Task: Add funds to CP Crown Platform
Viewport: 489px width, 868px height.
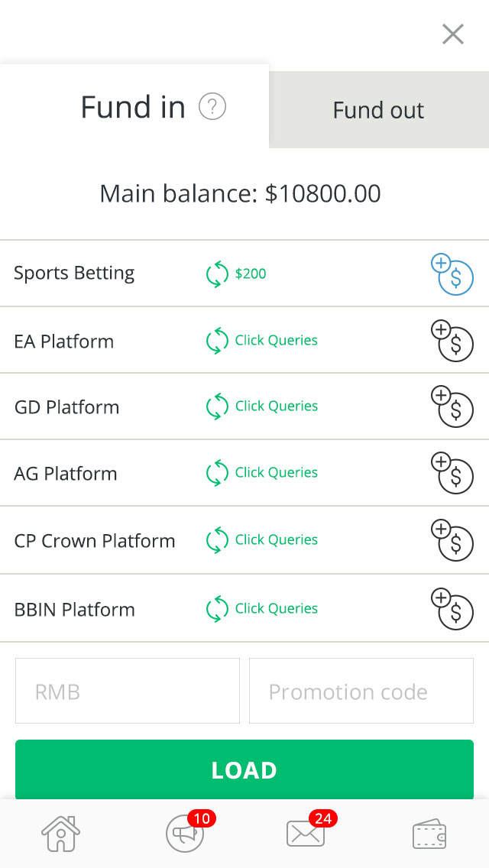Action: (452, 540)
